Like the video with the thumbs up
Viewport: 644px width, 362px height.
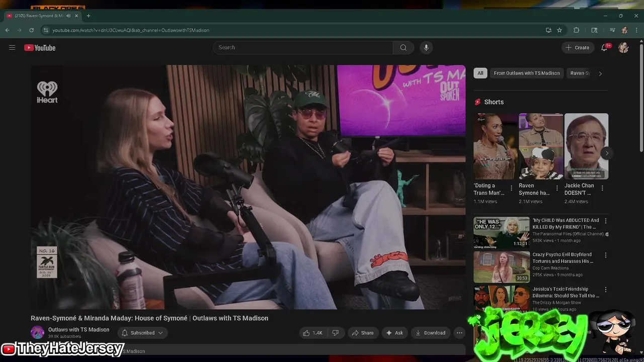tap(312, 333)
